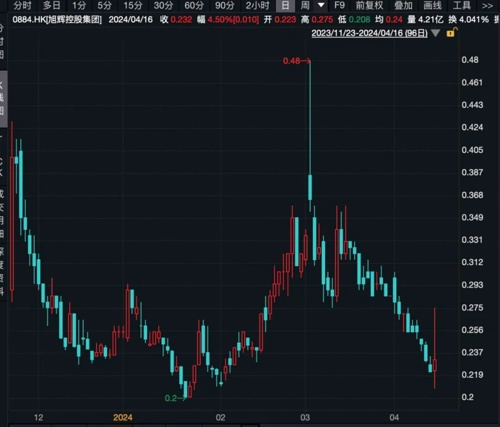Click the 12 month label on time axis

39,417
